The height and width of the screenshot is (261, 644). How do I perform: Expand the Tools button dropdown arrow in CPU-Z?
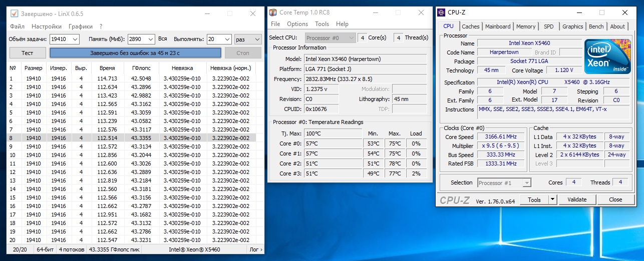click(552, 199)
